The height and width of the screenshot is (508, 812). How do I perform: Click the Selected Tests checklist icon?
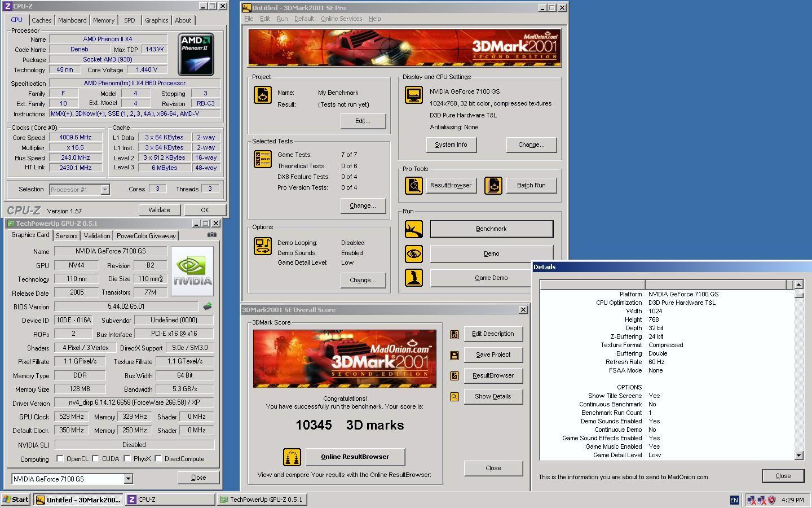click(263, 159)
